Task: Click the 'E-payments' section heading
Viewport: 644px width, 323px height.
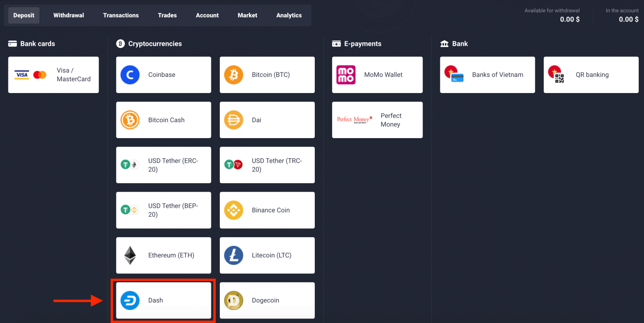Action: click(x=363, y=43)
